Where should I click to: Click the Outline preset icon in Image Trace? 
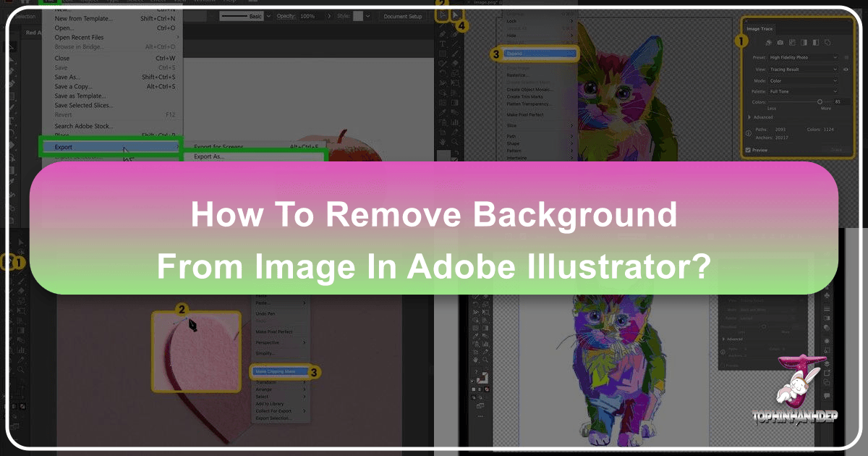pos(827,43)
